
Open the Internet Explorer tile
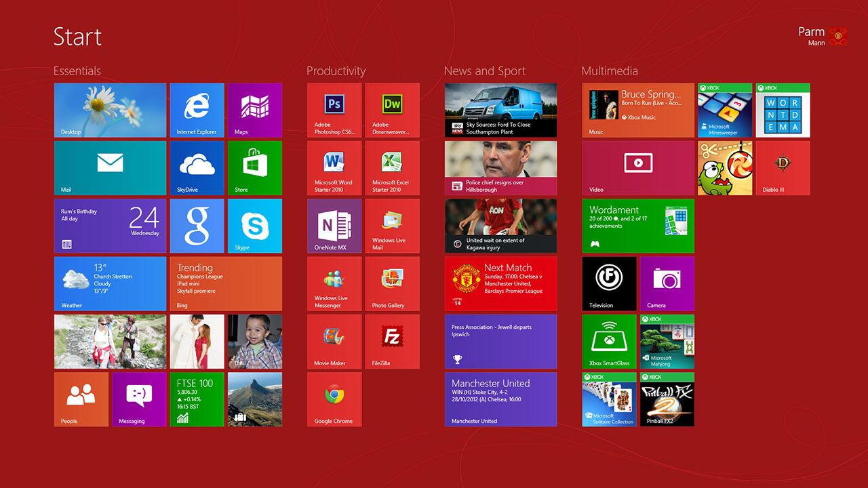click(197, 110)
